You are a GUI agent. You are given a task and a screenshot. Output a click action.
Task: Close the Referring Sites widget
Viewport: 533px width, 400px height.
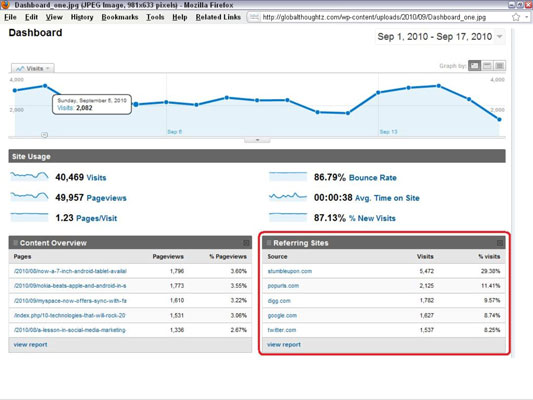499,243
